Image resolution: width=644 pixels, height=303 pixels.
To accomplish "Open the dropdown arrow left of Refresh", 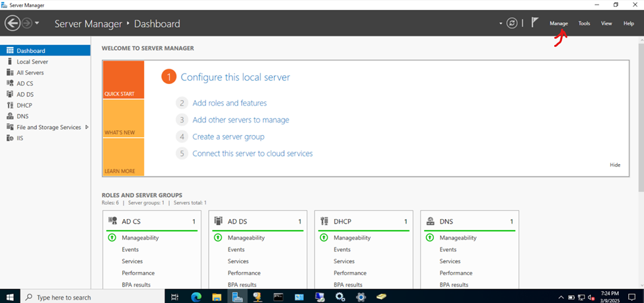I will pyautogui.click(x=501, y=23).
